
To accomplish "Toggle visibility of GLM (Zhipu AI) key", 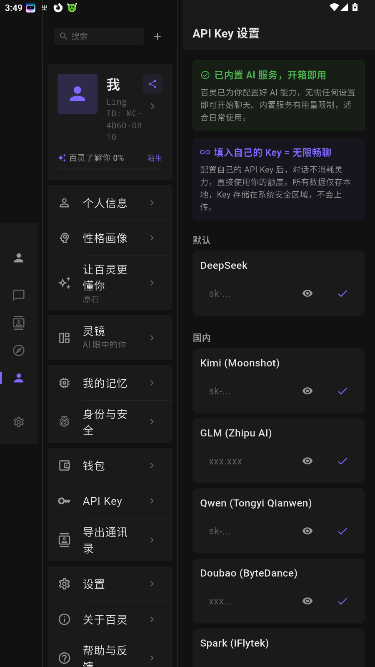I will coord(307,461).
